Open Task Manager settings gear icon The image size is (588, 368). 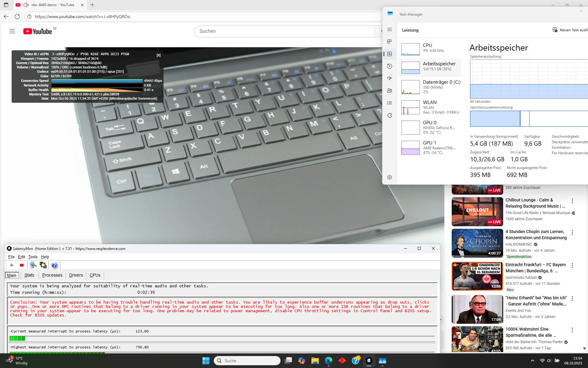390,177
